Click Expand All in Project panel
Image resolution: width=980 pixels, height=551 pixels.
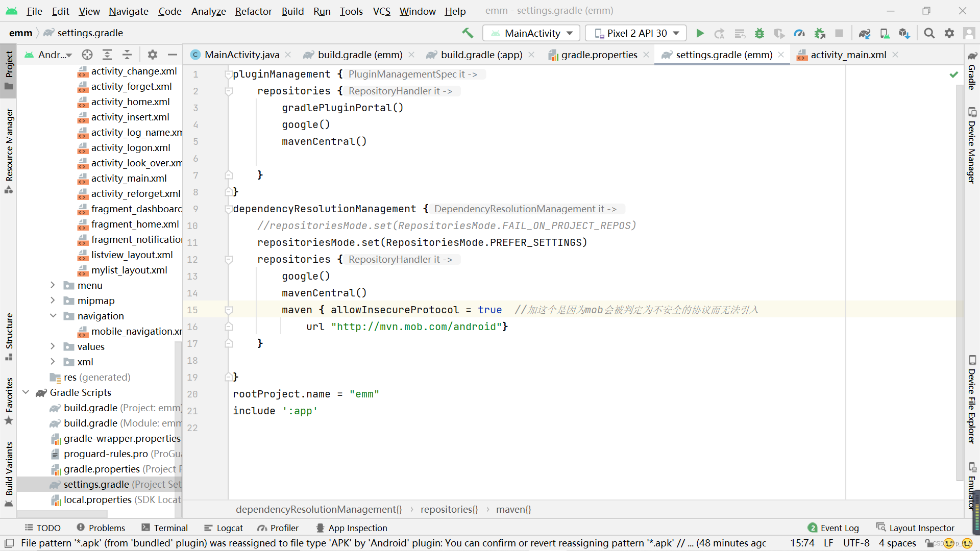coord(107,55)
